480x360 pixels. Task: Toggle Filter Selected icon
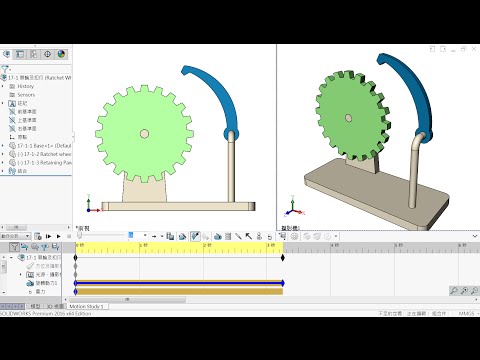click(x=45, y=247)
